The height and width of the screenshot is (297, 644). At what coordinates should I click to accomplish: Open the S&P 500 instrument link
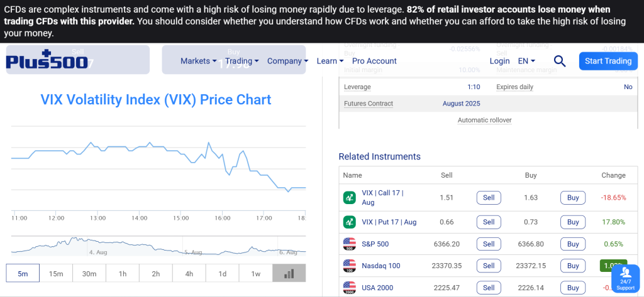pos(375,244)
